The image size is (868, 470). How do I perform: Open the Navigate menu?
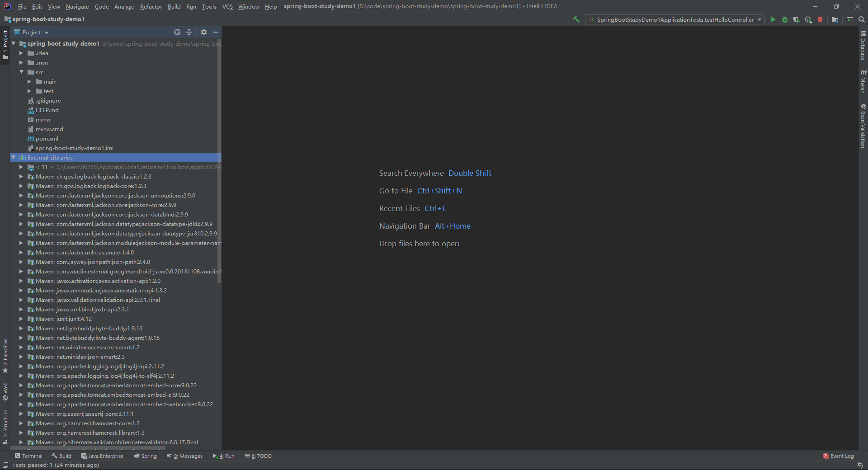(x=77, y=6)
